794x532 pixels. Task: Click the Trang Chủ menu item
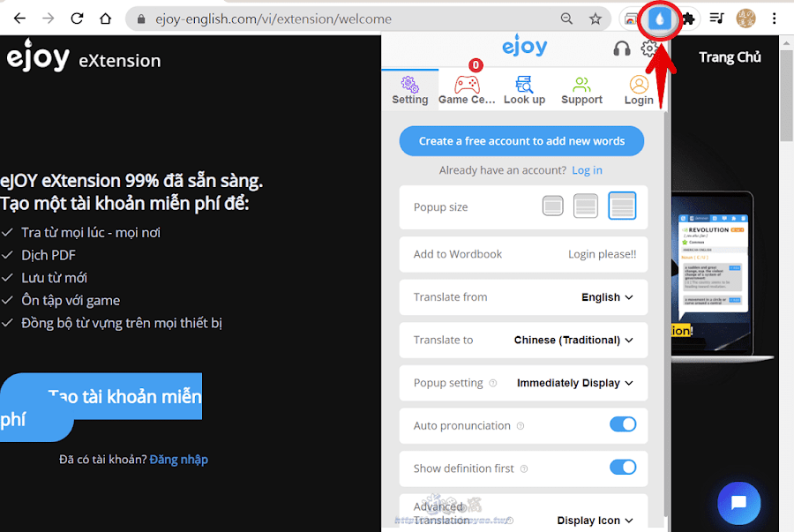tap(730, 57)
